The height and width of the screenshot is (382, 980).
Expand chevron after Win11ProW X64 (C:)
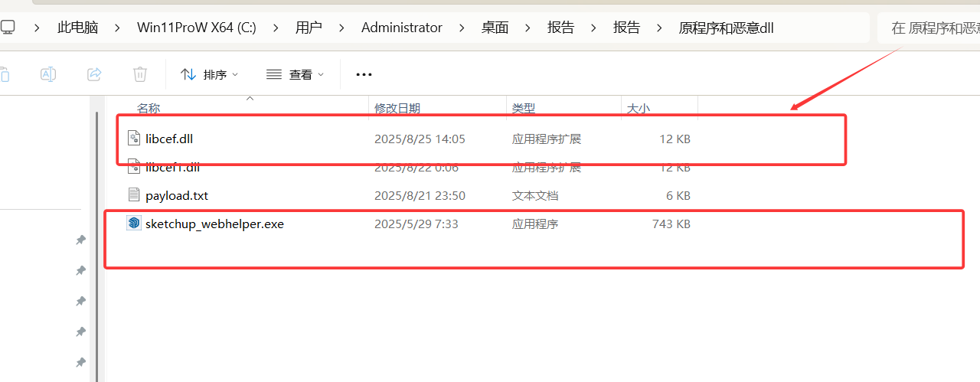pyautogui.click(x=276, y=28)
